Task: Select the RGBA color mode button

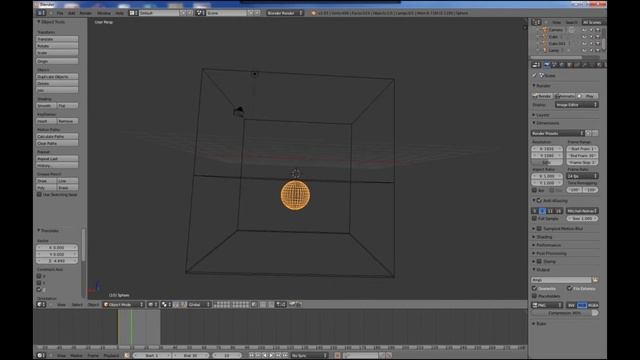Action: point(593,305)
